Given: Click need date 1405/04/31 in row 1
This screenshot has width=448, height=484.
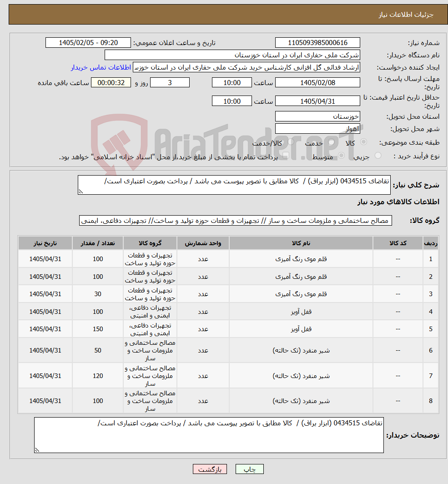Looking at the screenshot, I should 45,259.
